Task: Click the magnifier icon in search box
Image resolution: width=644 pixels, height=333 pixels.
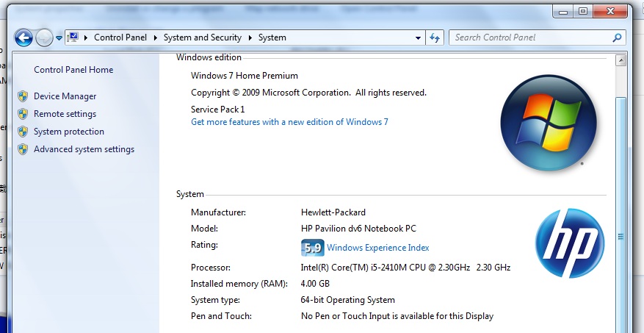Action: [617, 37]
